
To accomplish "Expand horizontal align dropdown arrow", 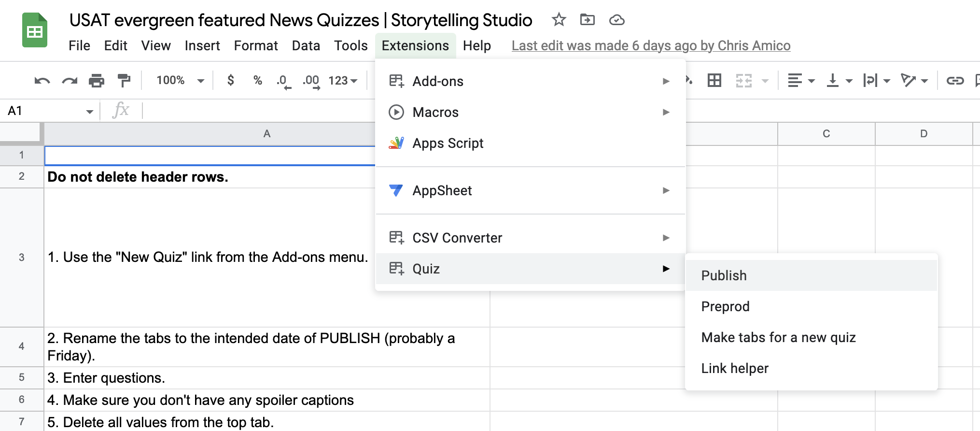I will [x=812, y=81].
